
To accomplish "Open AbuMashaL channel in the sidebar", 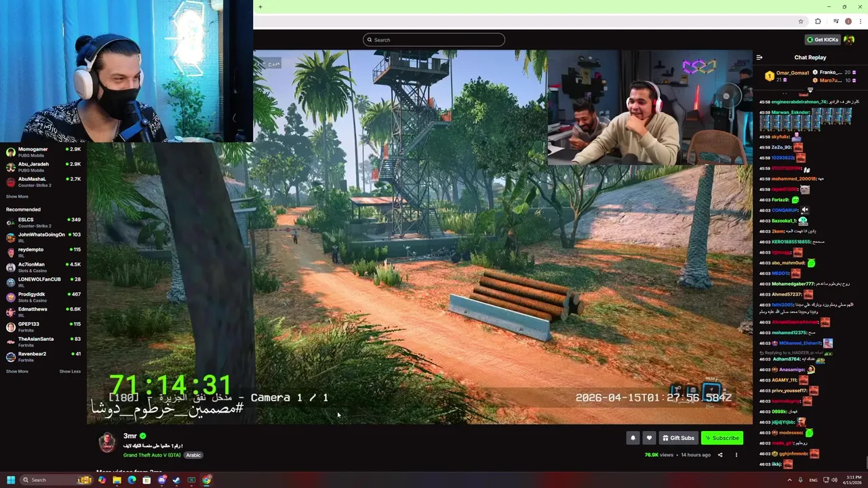I will point(43,182).
